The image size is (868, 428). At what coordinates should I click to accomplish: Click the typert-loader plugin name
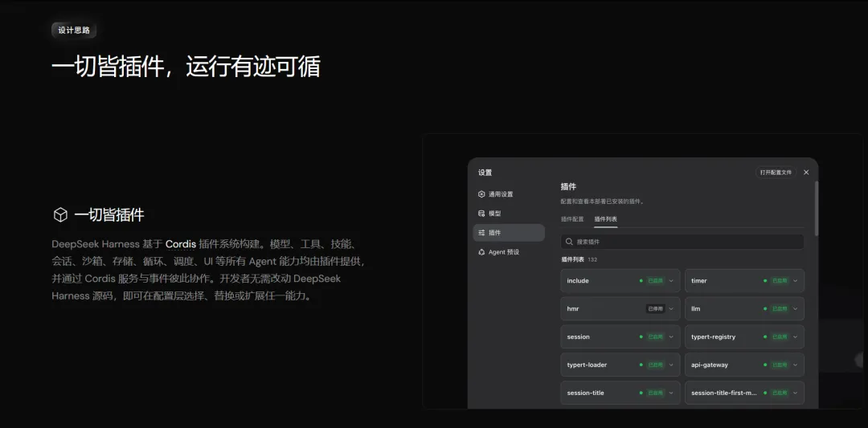click(587, 365)
